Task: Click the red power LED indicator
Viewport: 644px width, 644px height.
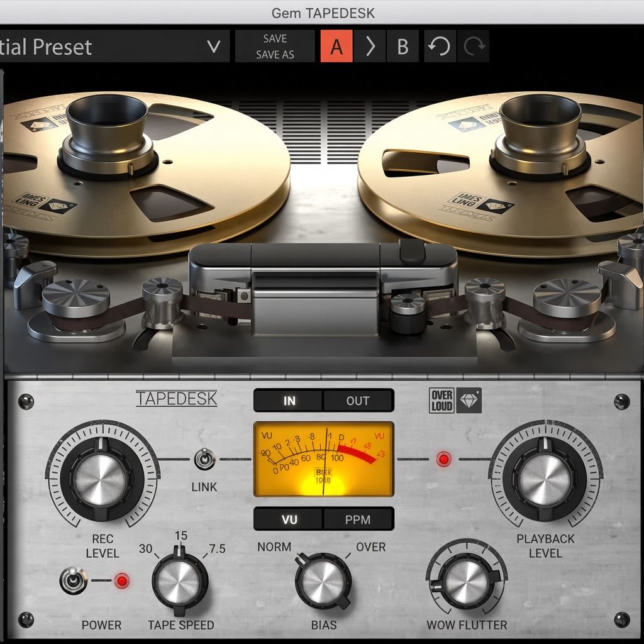Action: 122,580
